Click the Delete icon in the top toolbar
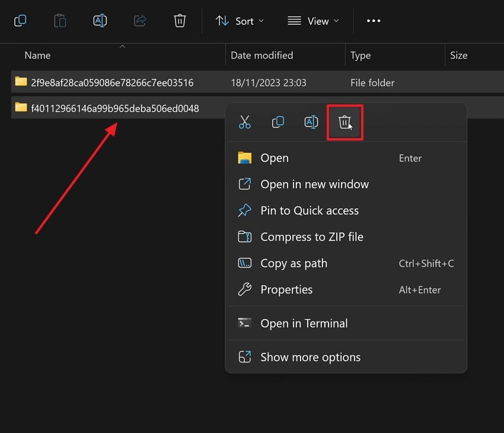Viewport: 504px width, 433px height. click(180, 21)
